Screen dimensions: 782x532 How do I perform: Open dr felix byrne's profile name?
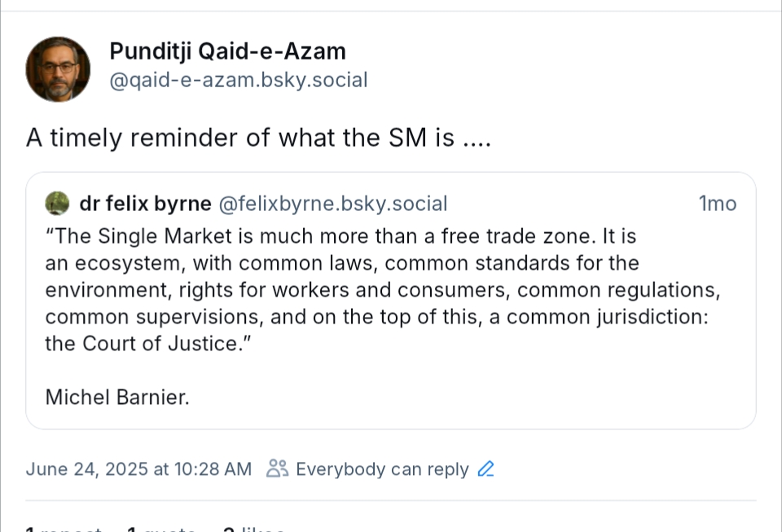click(x=145, y=203)
